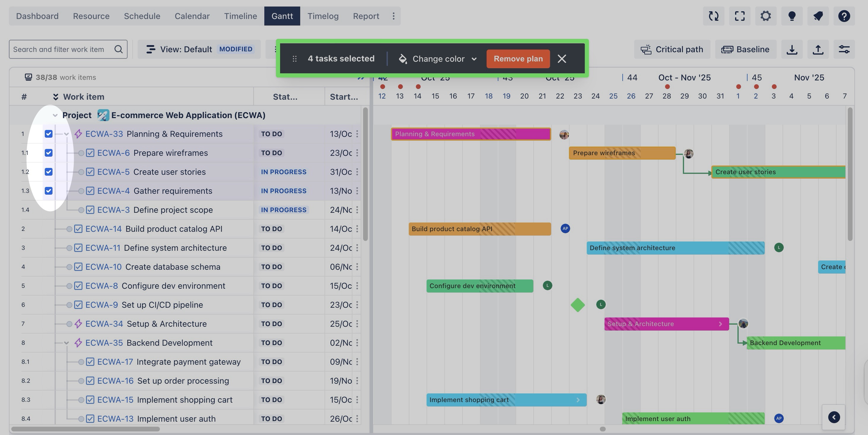The image size is (868, 435).
Task: Collapse the E-commerce Web Application project row
Action: coord(55,115)
